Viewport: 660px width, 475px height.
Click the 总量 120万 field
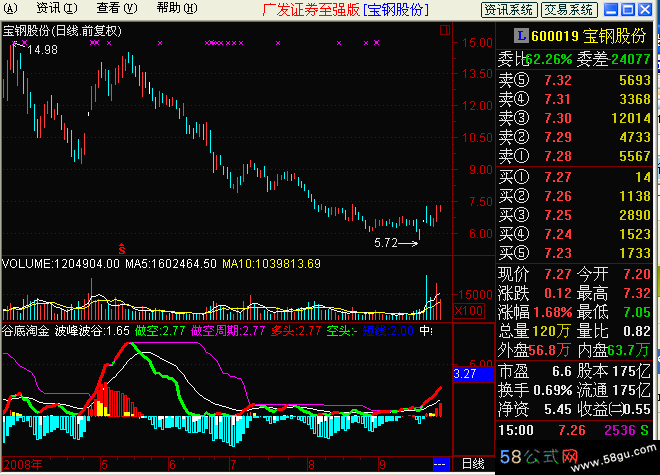pos(535,331)
